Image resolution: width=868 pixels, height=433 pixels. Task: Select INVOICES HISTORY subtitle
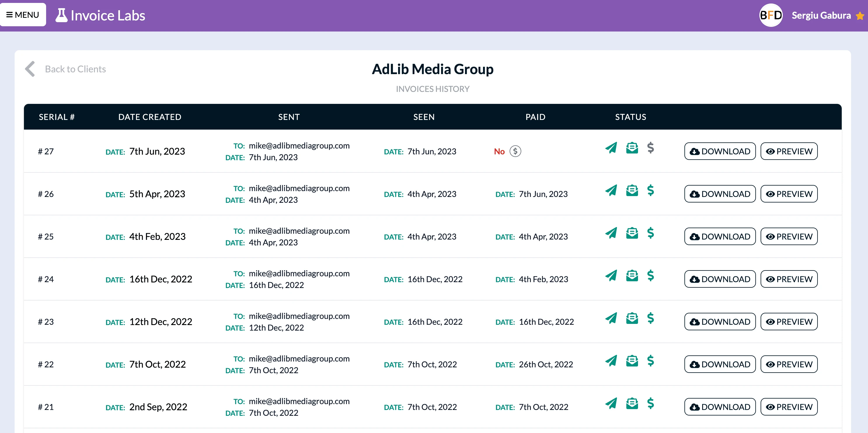433,89
